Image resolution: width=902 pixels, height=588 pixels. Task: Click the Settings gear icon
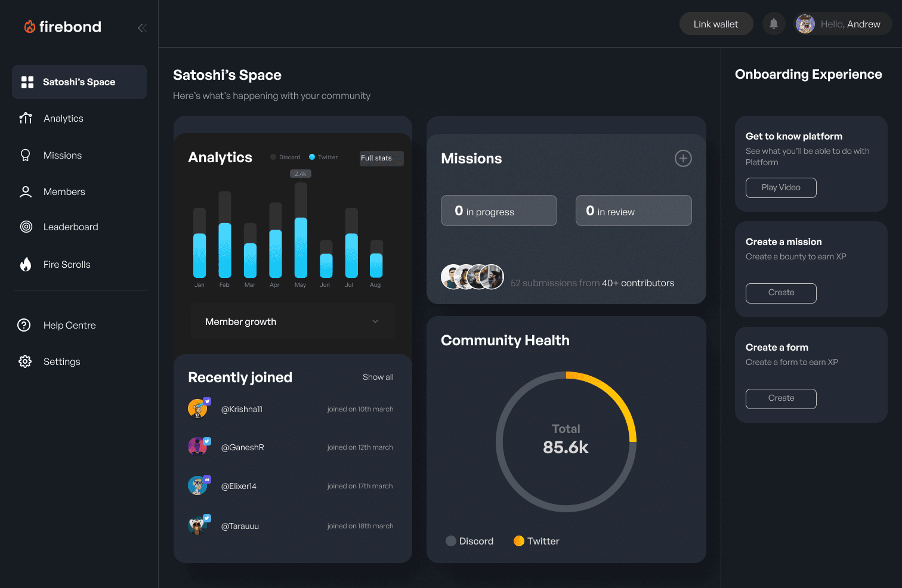coord(25,361)
